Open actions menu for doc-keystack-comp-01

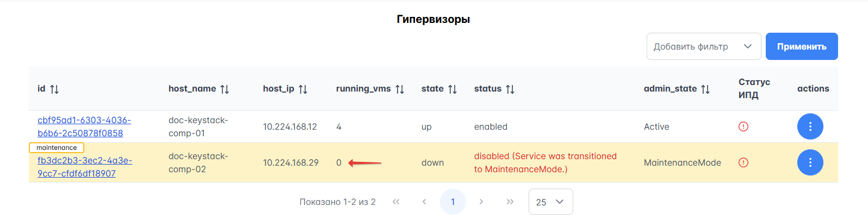pyautogui.click(x=810, y=126)
